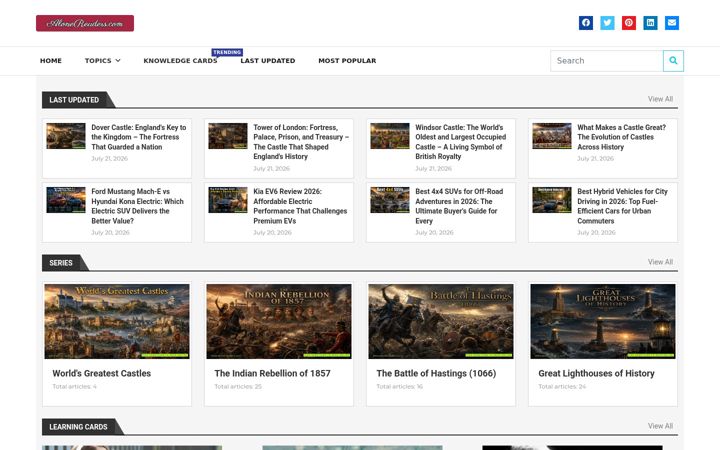The image size is (720, 450).
Task: Click the Dover Castle article thumbnail
Action: 66,136
